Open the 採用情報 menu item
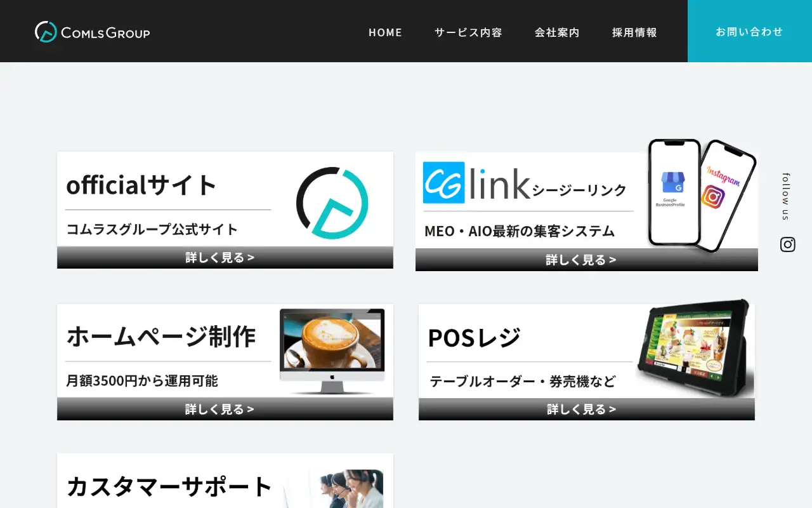 pyautogui.click(x=634, y=32)
